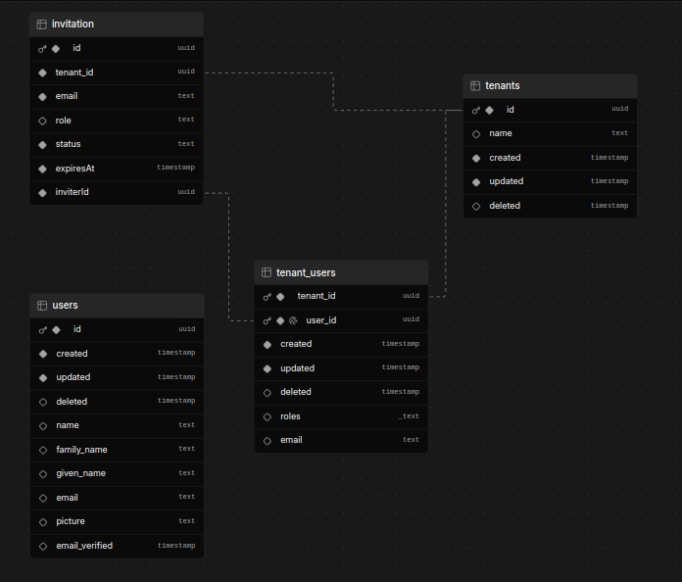This screenshot has width=682, height=582.
Task: Click primary key icon of invitation id
Action: click(x=42, y=49)
